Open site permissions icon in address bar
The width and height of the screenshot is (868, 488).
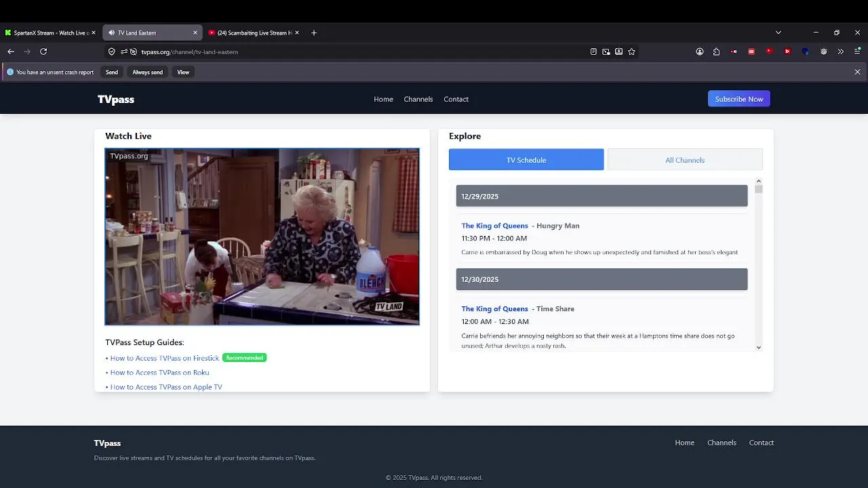coord(124,52)
